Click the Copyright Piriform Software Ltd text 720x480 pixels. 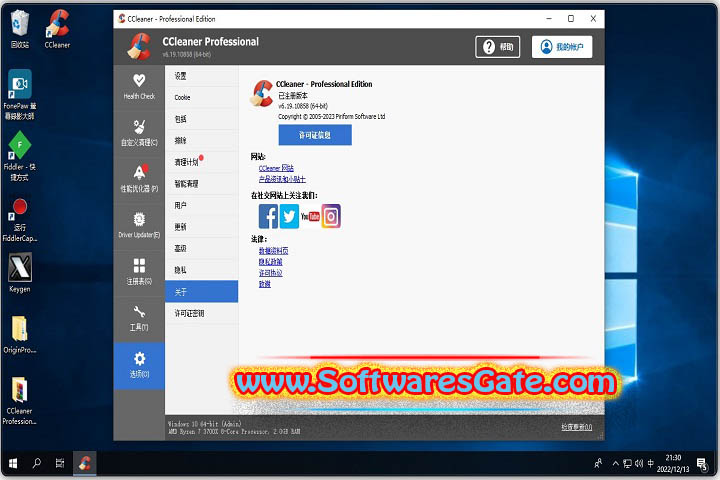click(332, 117)
